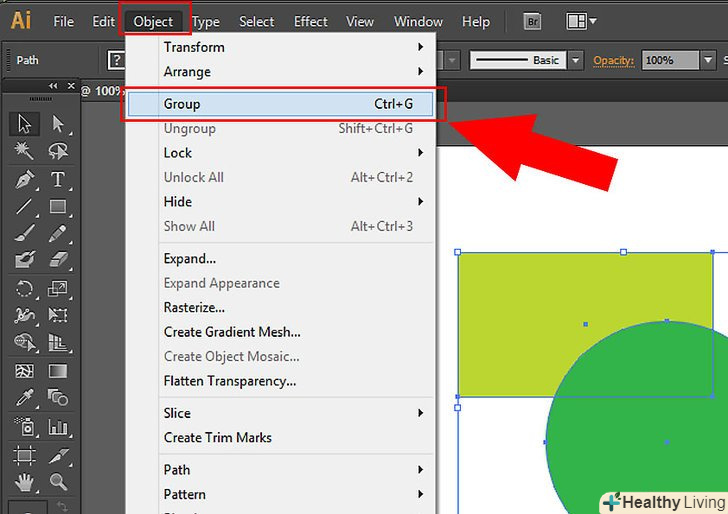Expand the Slice submenu

point(420,413)
